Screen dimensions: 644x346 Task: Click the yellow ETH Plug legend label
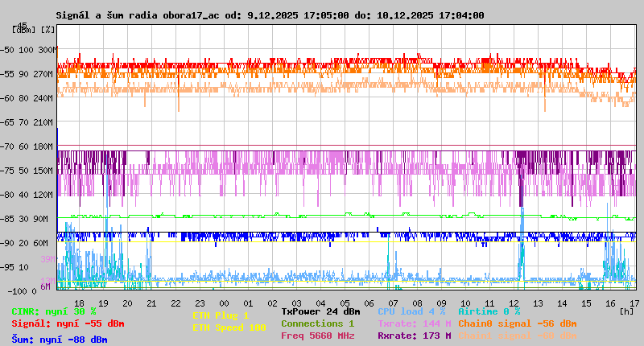pyautogui.click(x=221, y=315)
